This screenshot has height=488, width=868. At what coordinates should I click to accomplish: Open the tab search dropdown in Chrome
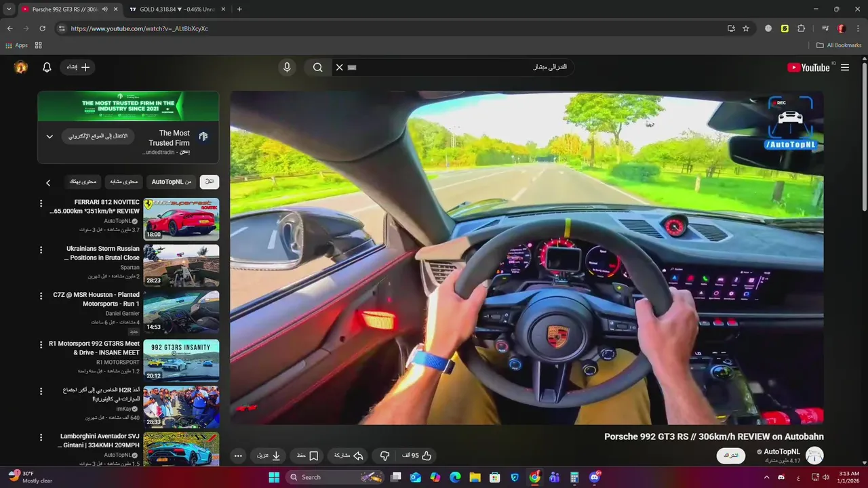click(x=8, y=9)
